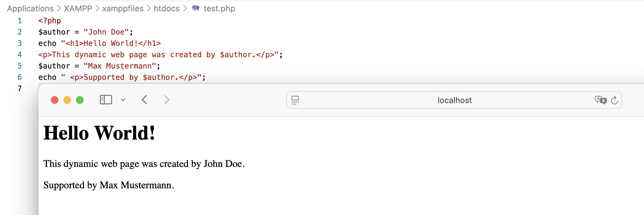
Task: Click line number 2 in the editor gutter
Action: click(19, 32)
